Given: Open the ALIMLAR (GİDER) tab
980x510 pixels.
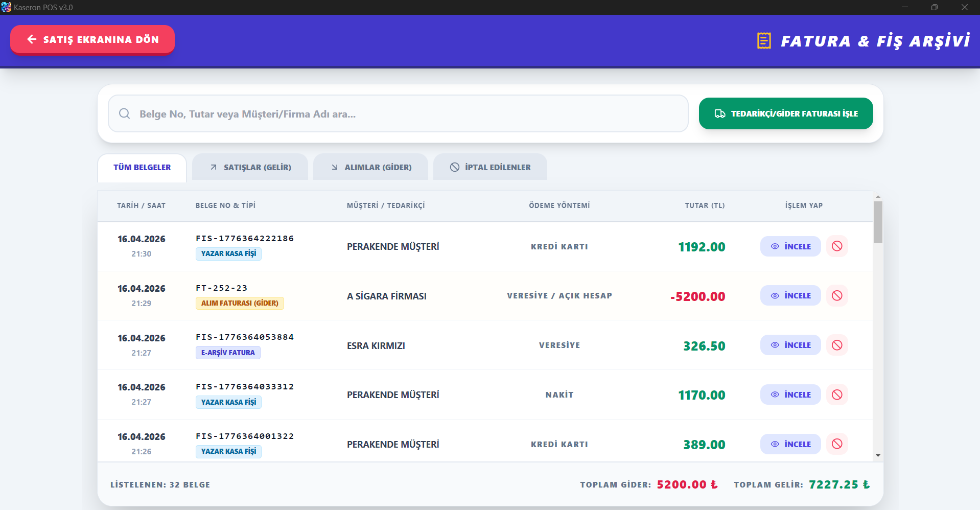Looking at the screenshot, I should [371, 168].
